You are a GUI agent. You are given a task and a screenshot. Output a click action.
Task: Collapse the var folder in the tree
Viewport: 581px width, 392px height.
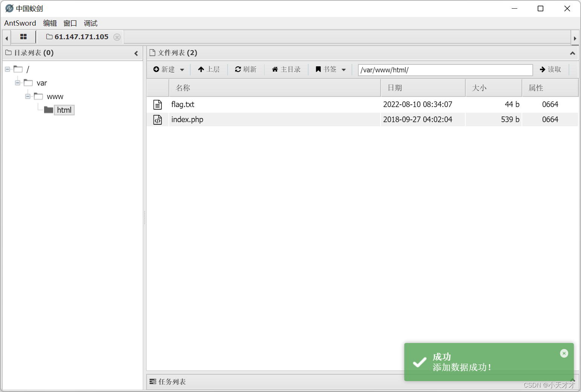[x=17, y=83]
